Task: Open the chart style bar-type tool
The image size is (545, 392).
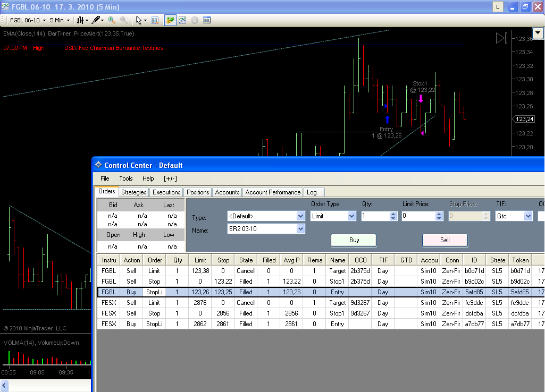Action: click(x=81, y=20)
